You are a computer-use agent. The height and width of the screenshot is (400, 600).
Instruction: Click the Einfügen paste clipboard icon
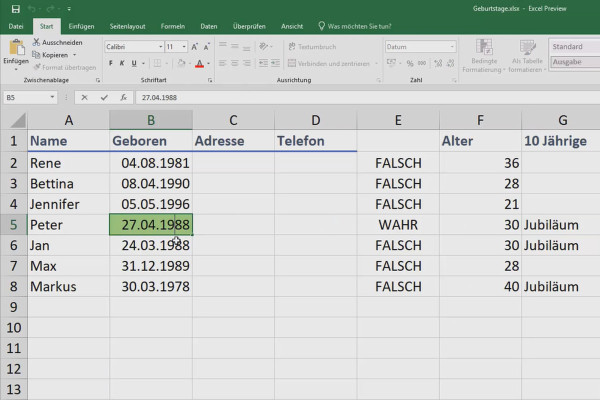click(16, 47)
